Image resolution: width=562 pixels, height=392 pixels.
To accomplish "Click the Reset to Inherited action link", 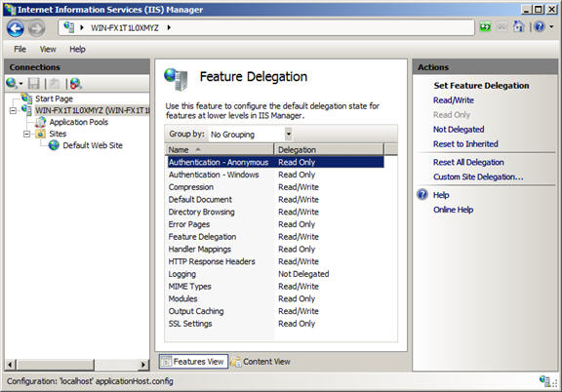I will [x=465, y=144].
